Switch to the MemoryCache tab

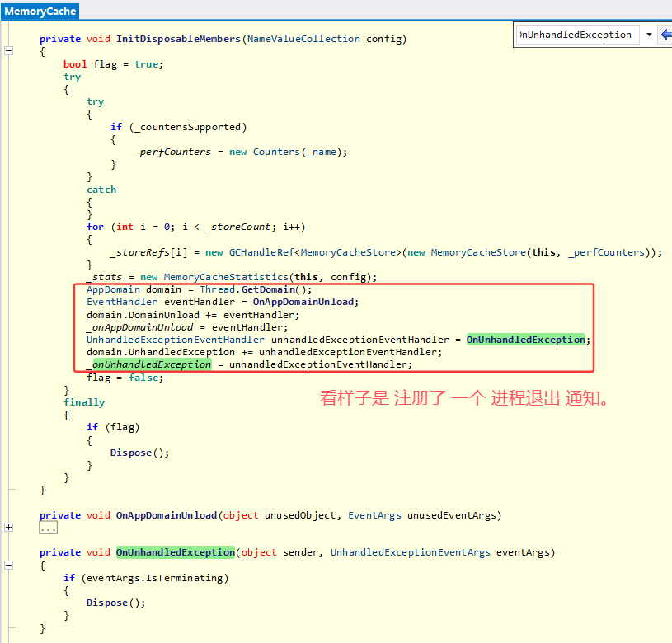point(40,12)
